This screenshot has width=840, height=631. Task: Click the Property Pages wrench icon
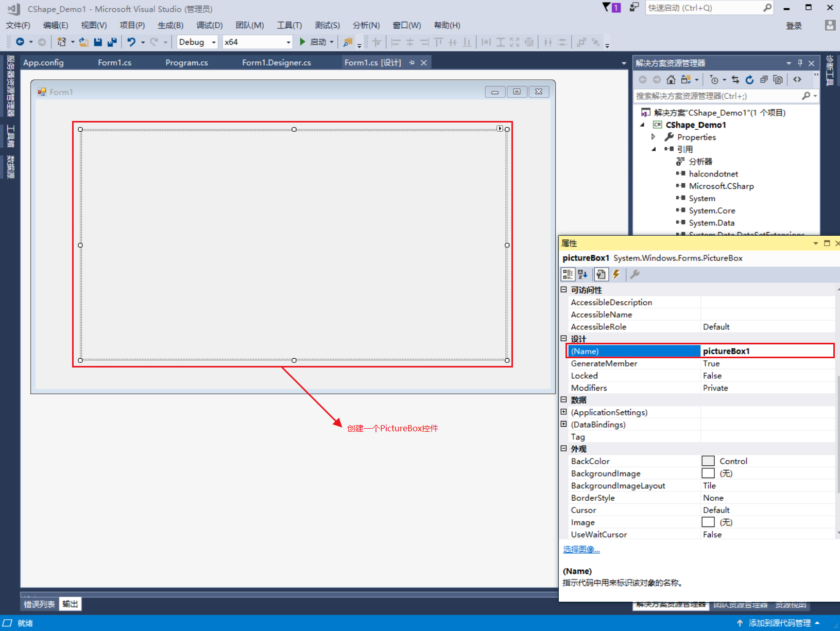(x=635, y=274)
